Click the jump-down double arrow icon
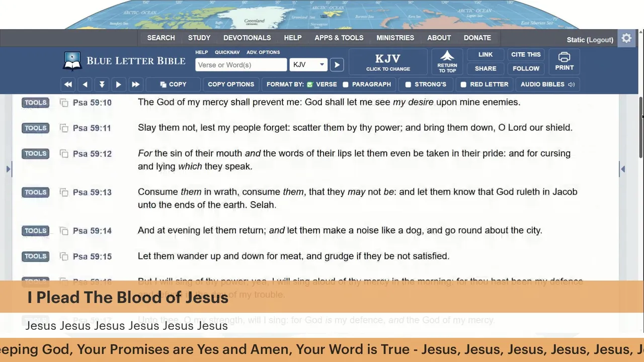 coord(102,84)
